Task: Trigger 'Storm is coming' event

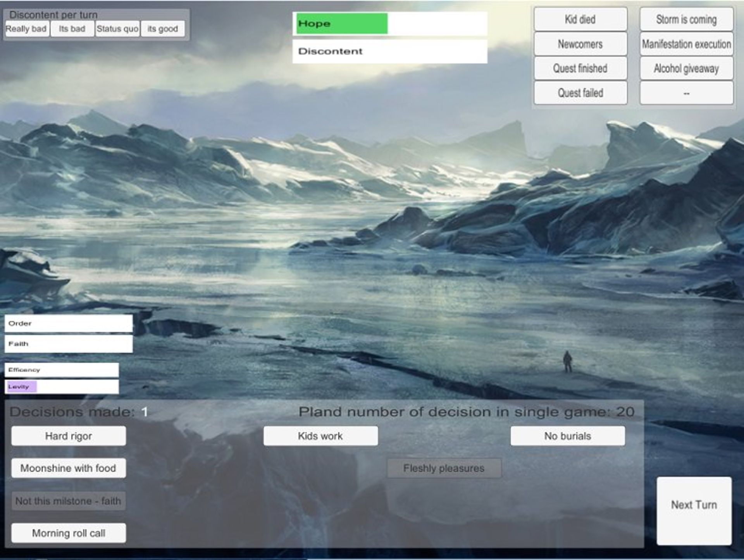Action: (x=686, y=19)
